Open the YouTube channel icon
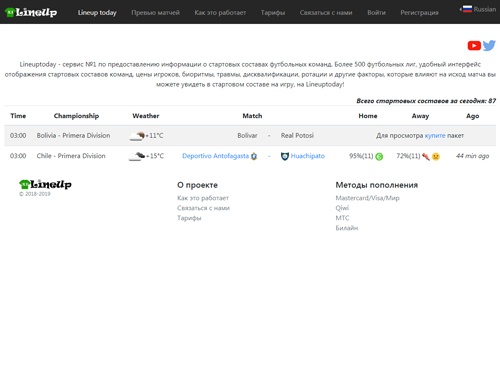Screen dimensions: 500x375 coord(474,45)
